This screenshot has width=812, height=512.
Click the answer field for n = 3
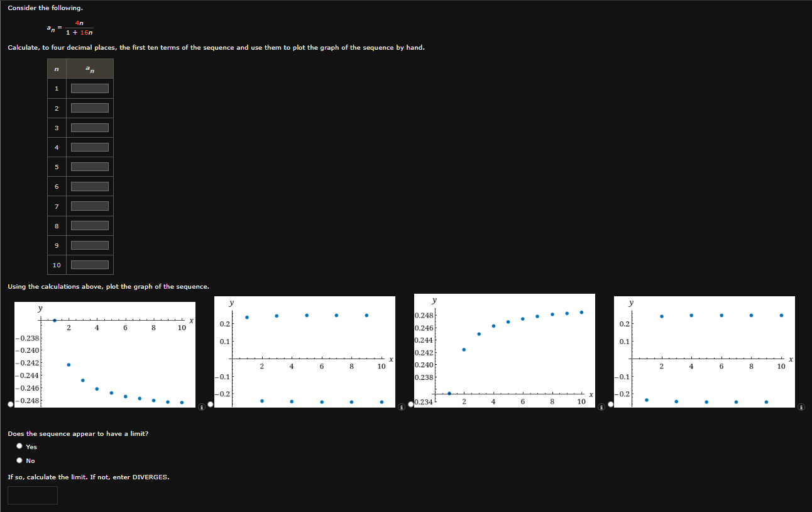click(89, 127)
